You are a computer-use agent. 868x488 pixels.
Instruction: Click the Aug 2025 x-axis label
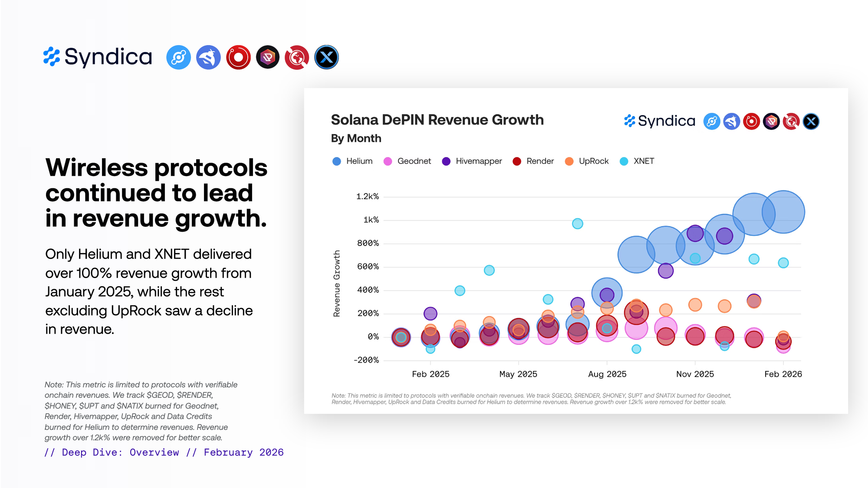607,374
